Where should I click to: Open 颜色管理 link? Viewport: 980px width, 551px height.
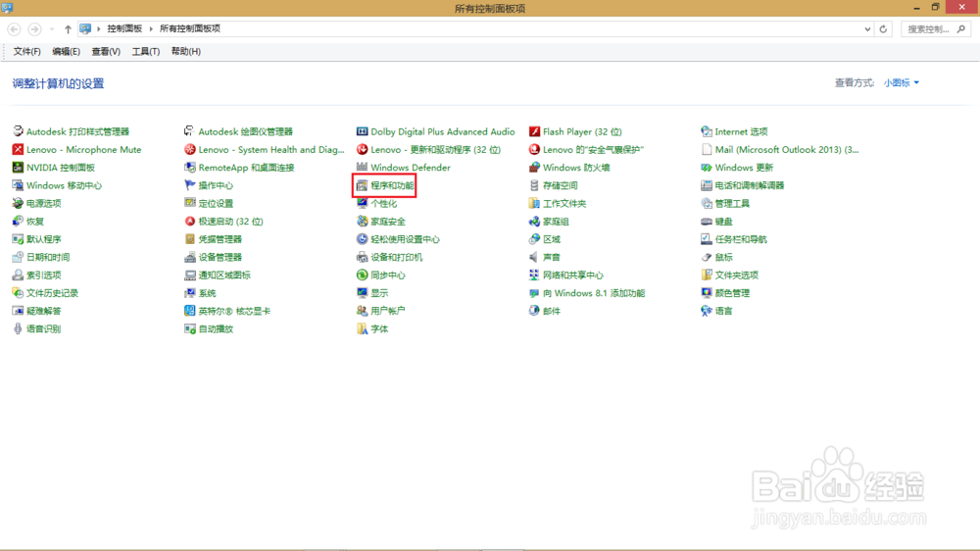(732, 293)
